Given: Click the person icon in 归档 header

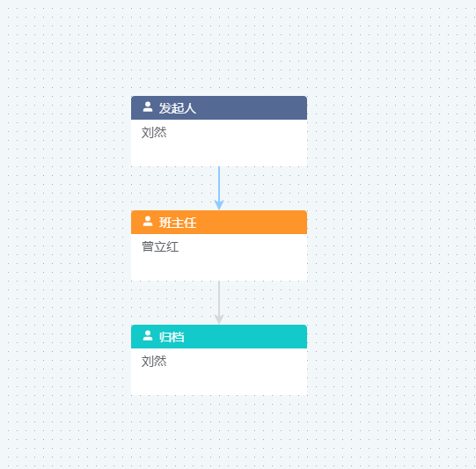Looking at the screenshot, I should tap(148, 336).
